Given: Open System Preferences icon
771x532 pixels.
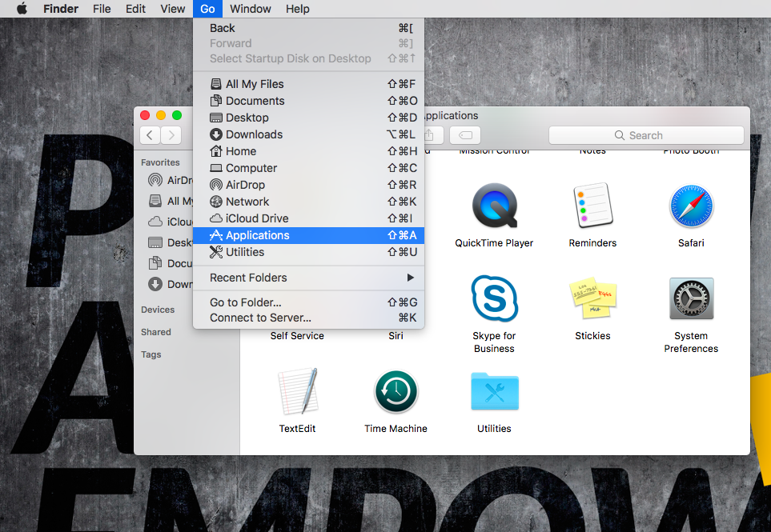Looking at the screenshot, I should point(691,299).
